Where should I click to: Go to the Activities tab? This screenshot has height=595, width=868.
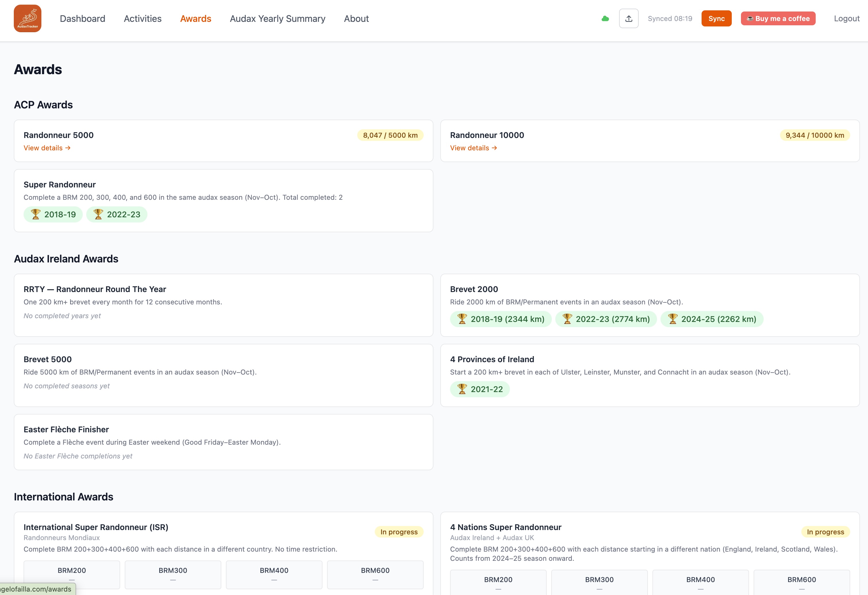(x=143, y=19)
